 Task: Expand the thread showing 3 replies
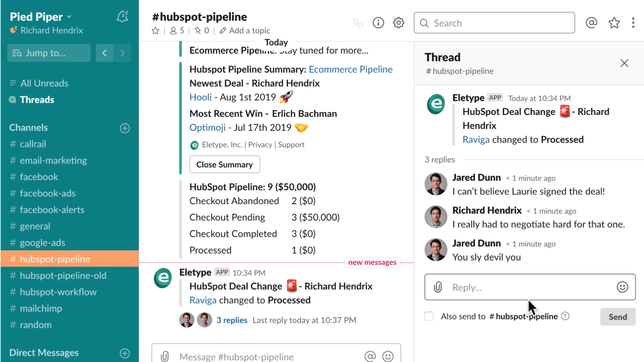[x=232, y=320]
